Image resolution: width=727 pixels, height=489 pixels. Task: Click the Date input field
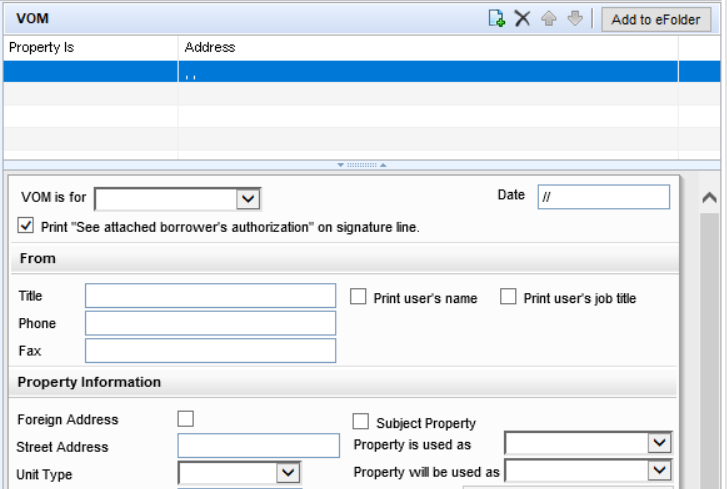(x=603, y=196)
